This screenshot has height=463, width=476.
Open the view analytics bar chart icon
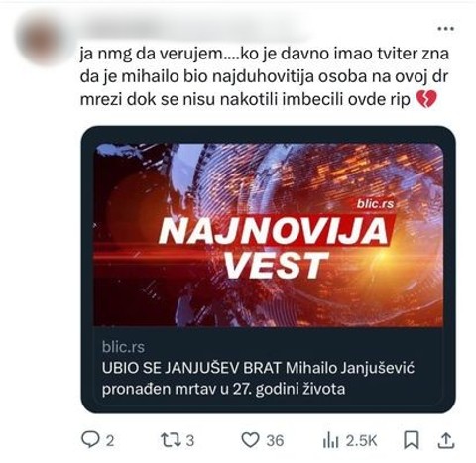(x=330, y=440)
